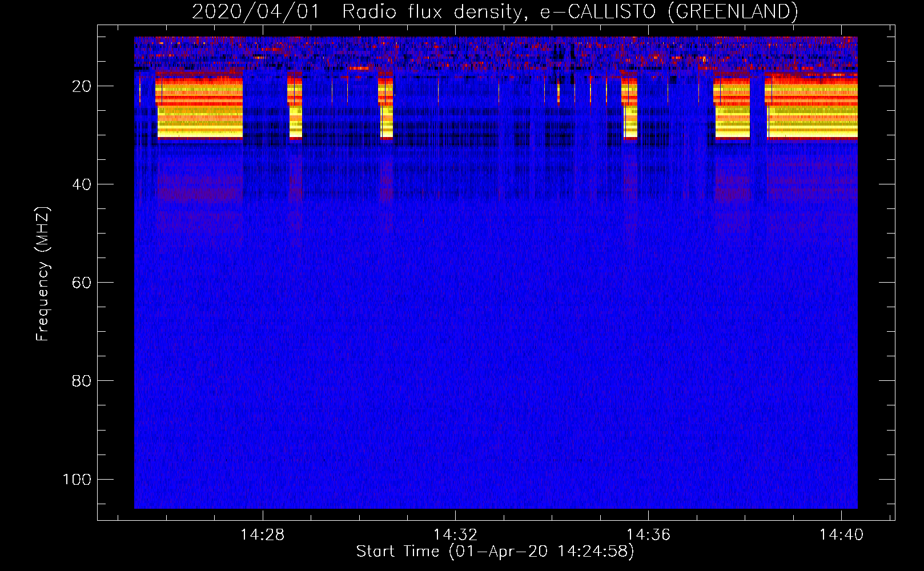
Task: Click the frequency tick label '100'
Action: click(77, 479)
